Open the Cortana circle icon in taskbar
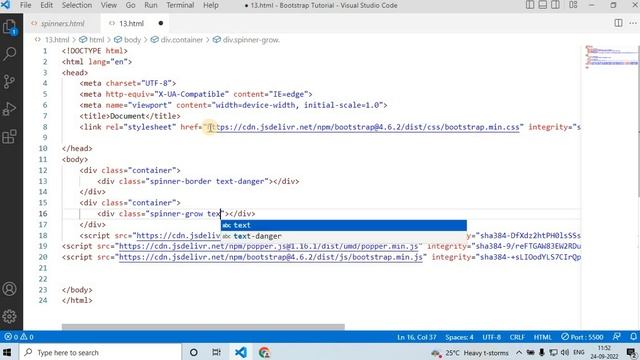 (193, 352)
